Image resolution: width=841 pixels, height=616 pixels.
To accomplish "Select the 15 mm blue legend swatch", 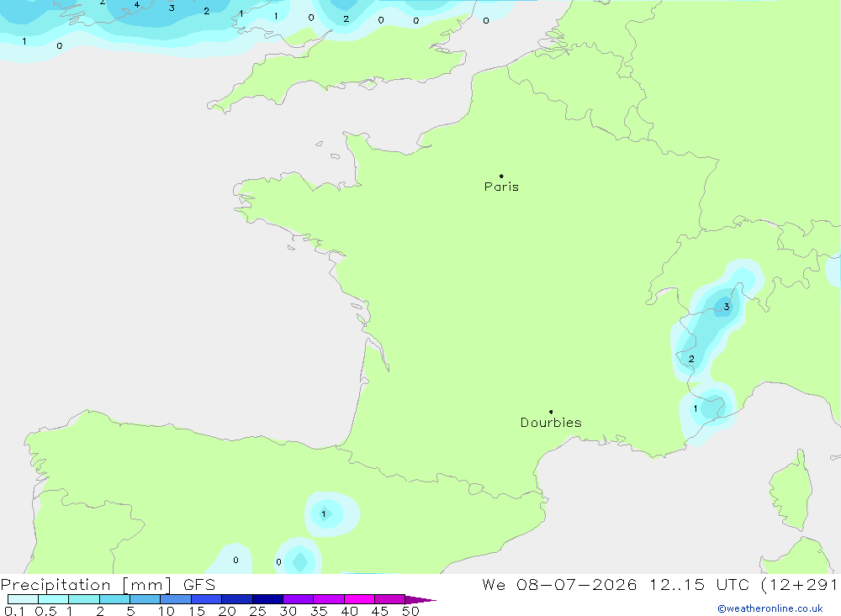I will coord(206,599).
